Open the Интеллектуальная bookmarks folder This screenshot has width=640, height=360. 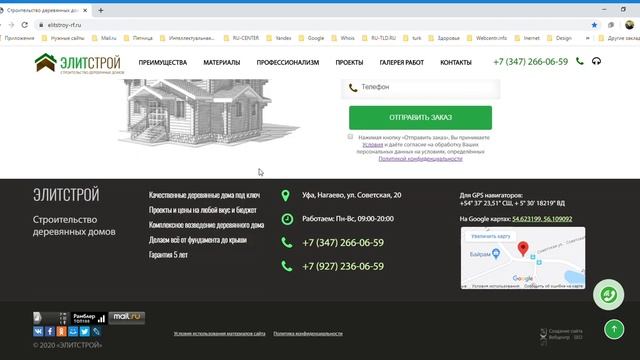(187, 38)
